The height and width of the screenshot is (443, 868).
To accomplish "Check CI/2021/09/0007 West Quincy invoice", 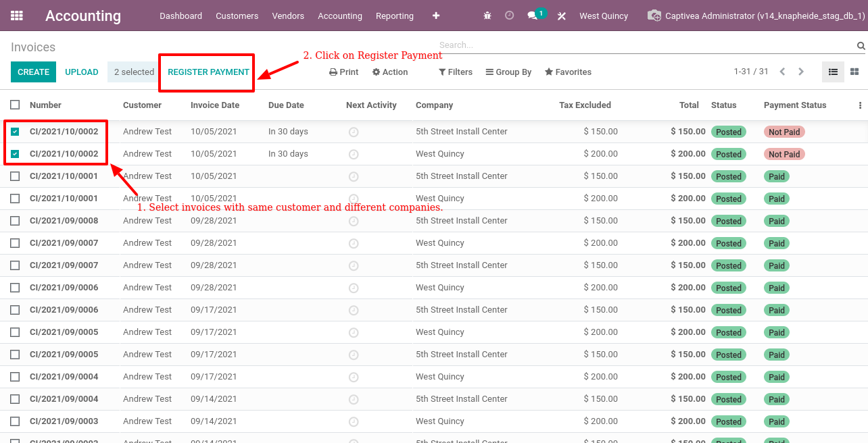I will pyautogui.click(x=15, y=243).
